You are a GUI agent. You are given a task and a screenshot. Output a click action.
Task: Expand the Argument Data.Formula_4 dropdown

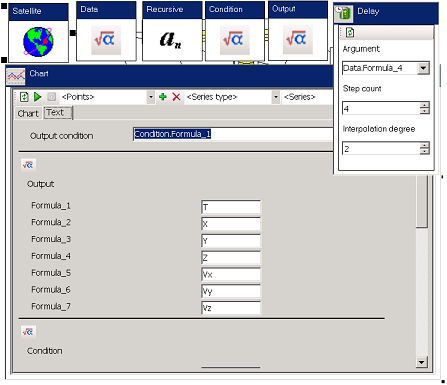point(423,68)
